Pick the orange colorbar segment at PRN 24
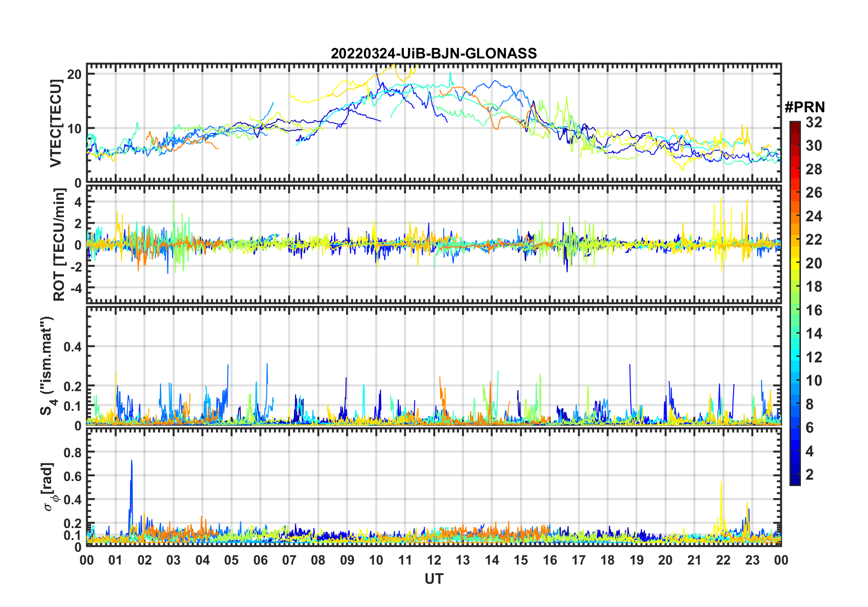This screenshot has height=607, width=868. 795,216
